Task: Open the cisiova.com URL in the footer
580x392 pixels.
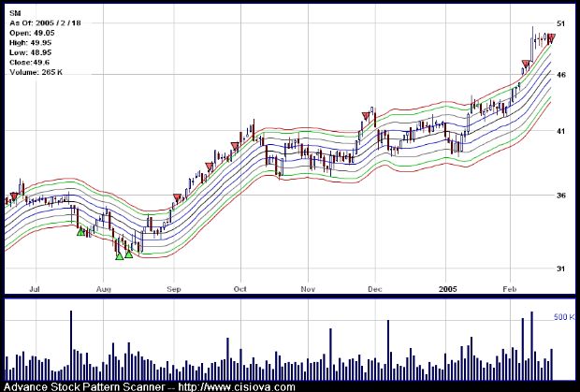Action: coord(237,387)
